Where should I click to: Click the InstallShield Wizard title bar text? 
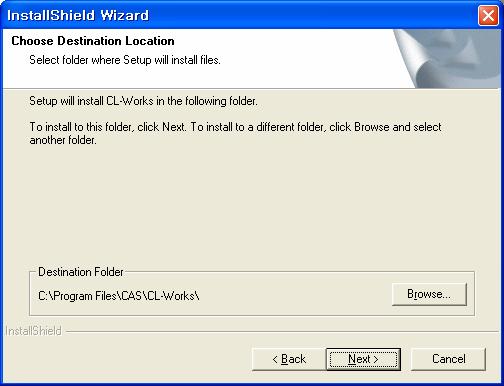[x=78, y=15]
